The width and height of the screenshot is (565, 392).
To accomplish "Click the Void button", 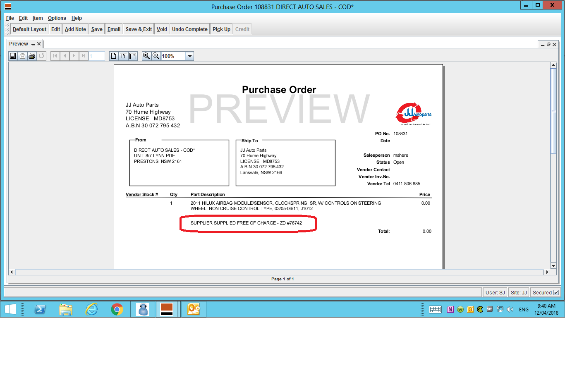I will coord(162,29).
